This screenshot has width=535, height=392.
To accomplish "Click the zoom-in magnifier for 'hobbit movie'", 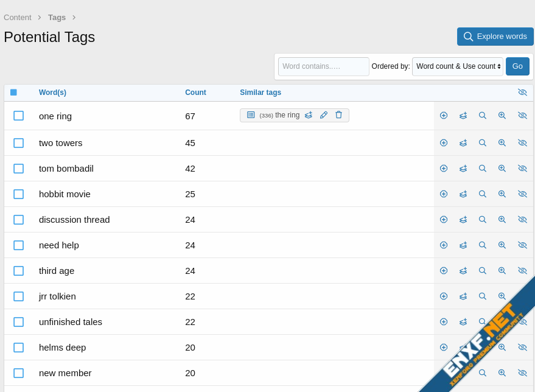I will point(502,194).
